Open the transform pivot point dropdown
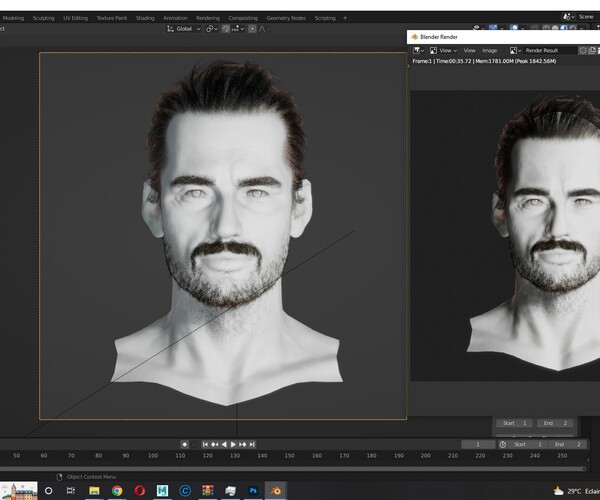The width and height of the screenshot is (600, 500). pyautogui.click(x=212, y=29)
